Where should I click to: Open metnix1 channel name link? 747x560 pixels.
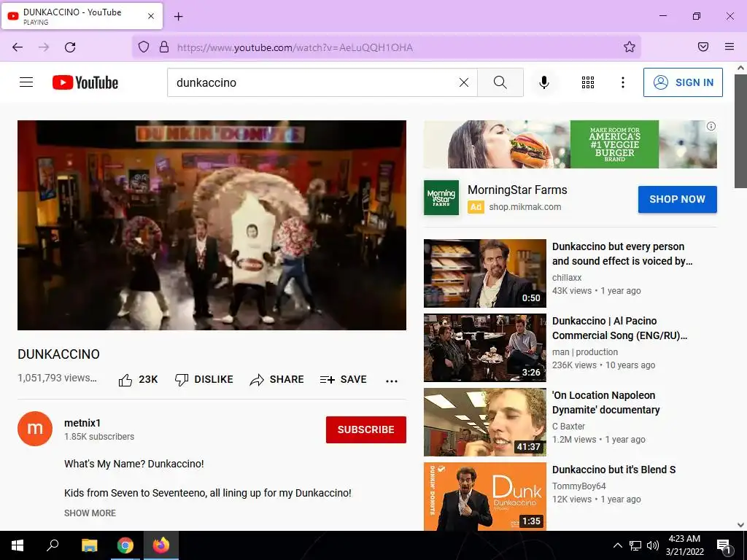[82, 423]
